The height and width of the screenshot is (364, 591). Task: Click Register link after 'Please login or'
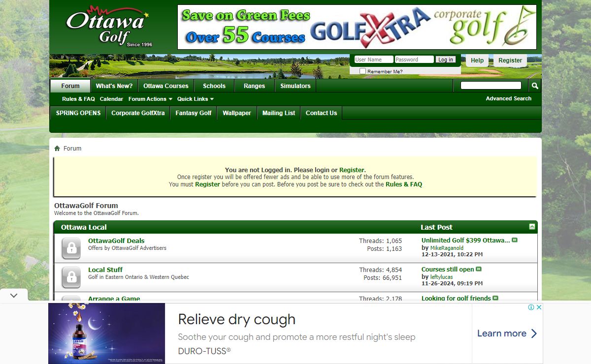[352, 170]
